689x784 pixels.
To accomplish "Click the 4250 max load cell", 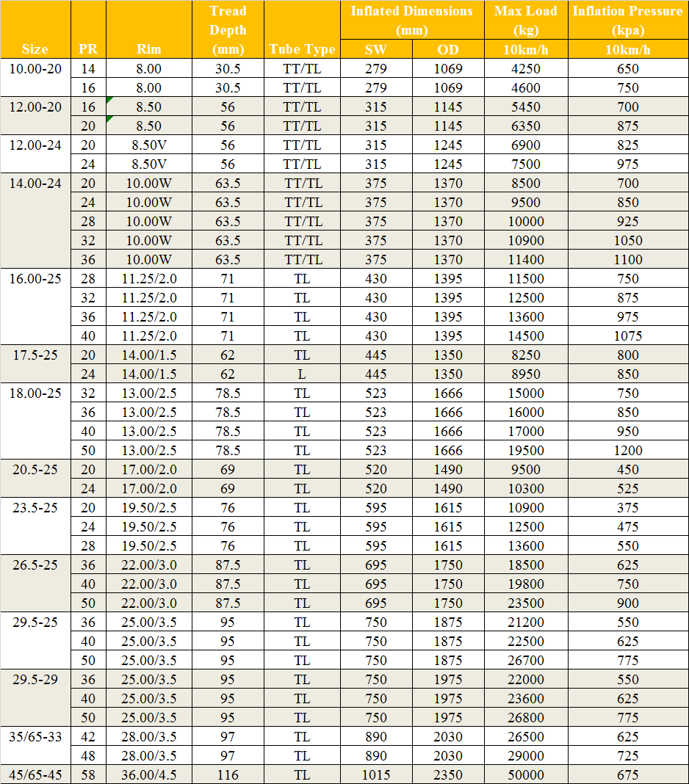I will coord(525,68).
